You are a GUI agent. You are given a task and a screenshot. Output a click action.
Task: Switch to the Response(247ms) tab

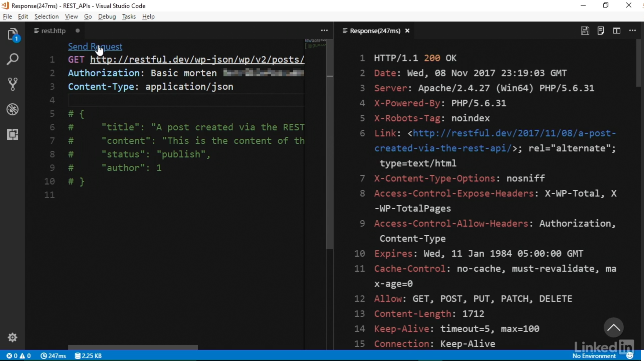[x=375, y=31]
